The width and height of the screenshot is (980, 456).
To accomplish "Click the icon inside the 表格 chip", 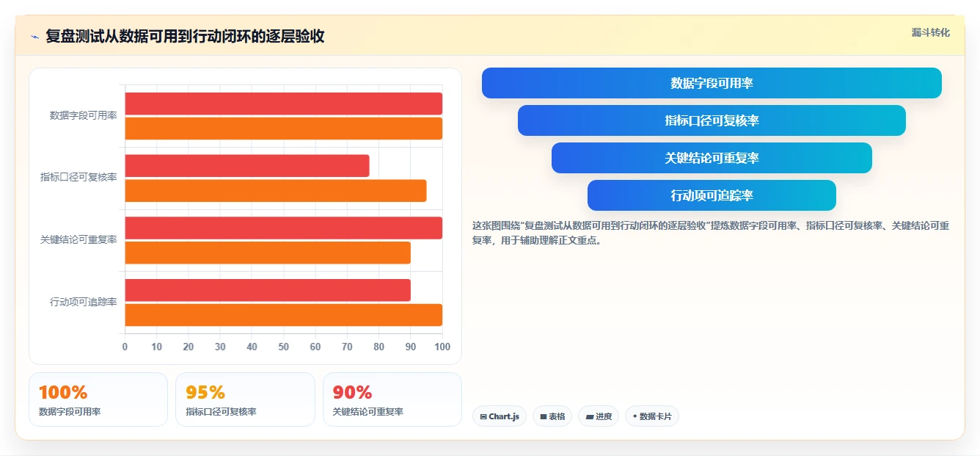I will pos(544,416).
